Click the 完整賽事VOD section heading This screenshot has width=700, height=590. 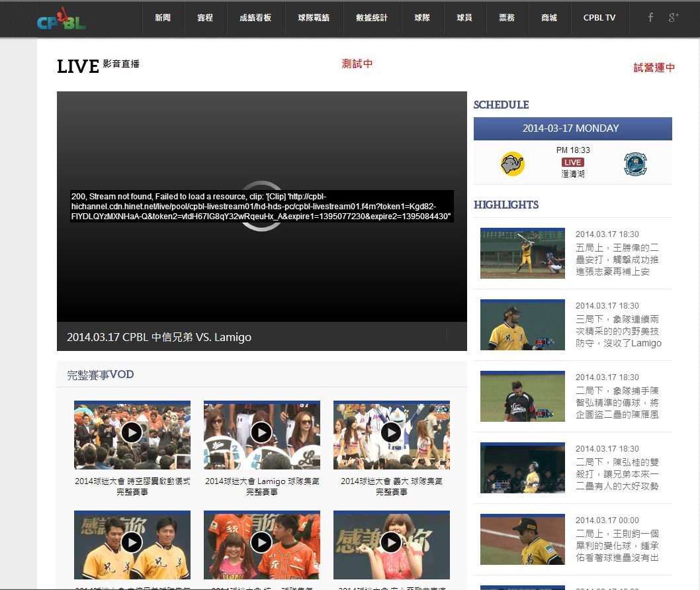pos(101,375)
